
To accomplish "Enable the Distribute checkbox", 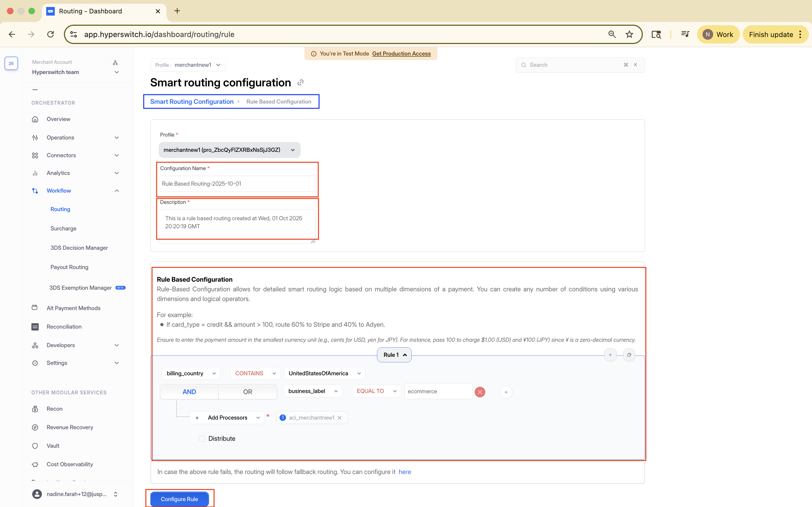I will (202, 439).
